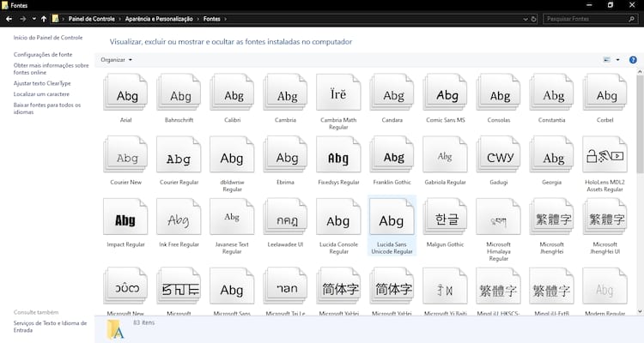
Task: Go to Aparência e Personalização breadcrumb
Action: tap(159, 19)
